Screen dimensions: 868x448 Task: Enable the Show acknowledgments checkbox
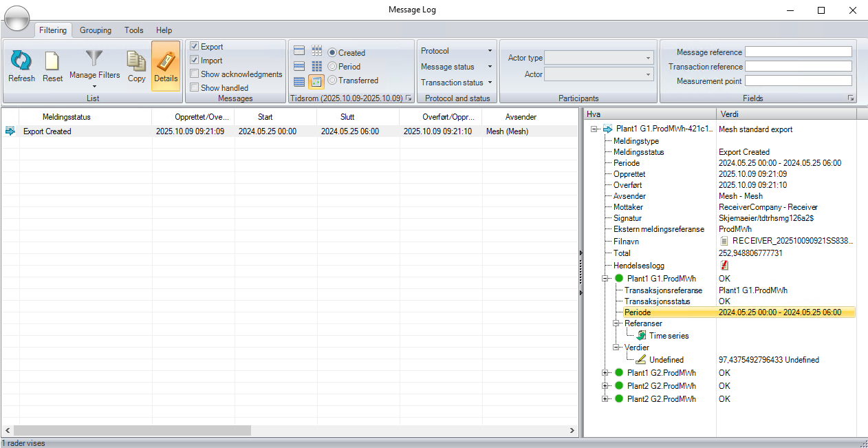195,74
